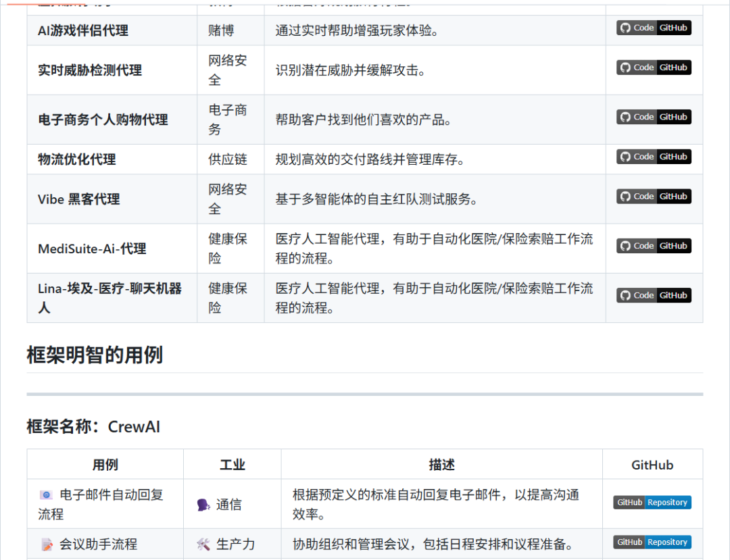Screen dimensions: 730x560
Task: Open the GitHub Repository badge for 电子邮件自动回复流程
Action: [x=652, y=503]
